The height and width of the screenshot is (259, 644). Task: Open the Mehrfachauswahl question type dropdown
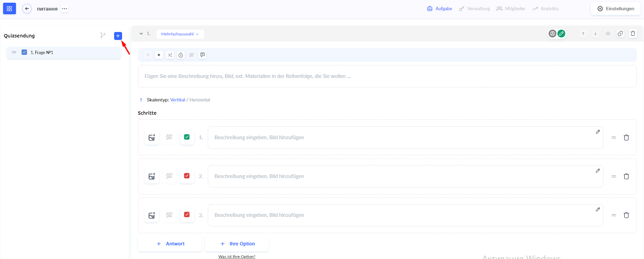click(180, 34)
